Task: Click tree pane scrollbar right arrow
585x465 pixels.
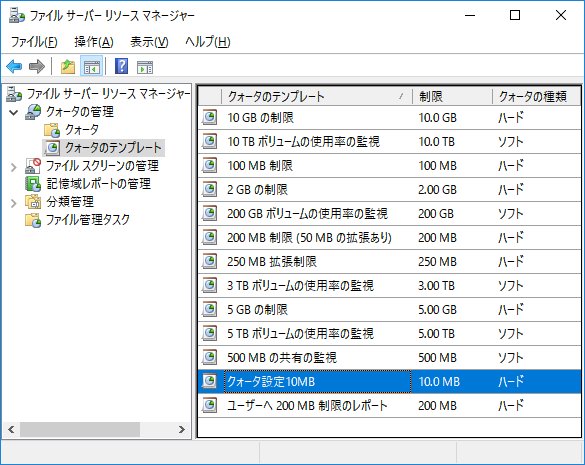Action: tap(182, 429)
